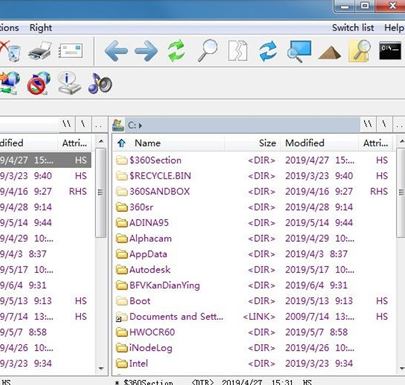Select the AppData folder
405x385 pixels.
(x=148, y=254)
